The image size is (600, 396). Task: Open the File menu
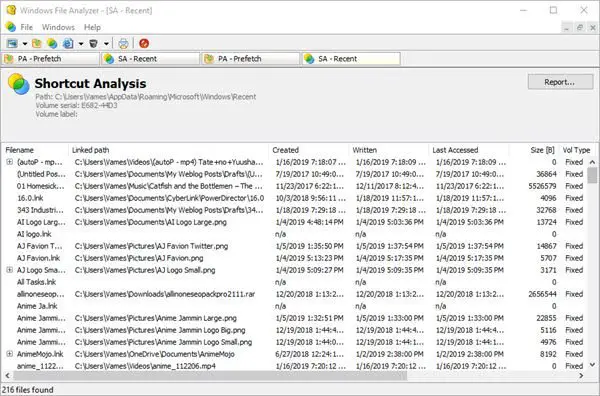point(26,27)
